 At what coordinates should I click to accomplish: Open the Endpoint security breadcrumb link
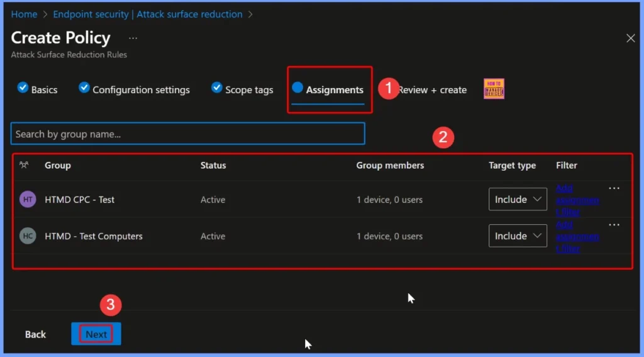[147, 14]
